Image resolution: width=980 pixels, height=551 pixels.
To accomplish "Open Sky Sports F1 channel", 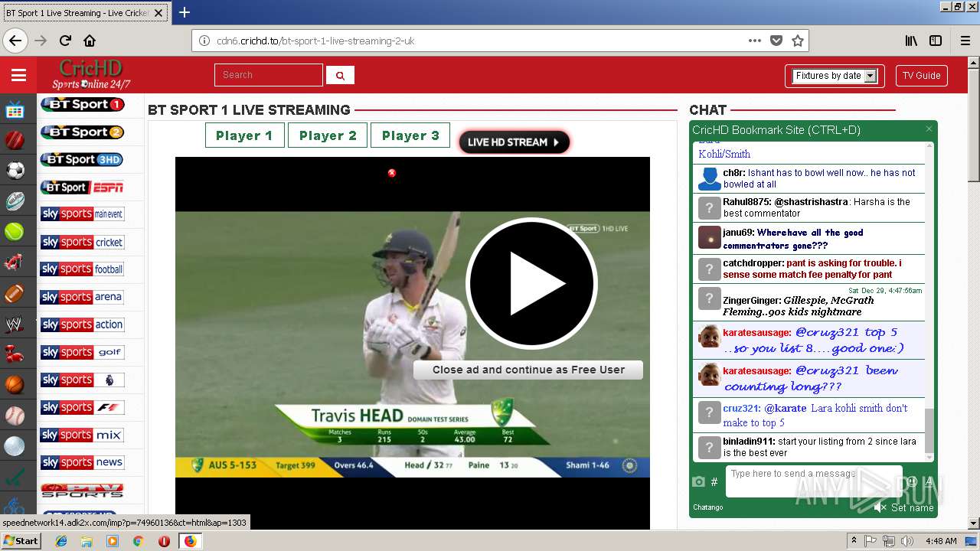I will pos(82,407).
